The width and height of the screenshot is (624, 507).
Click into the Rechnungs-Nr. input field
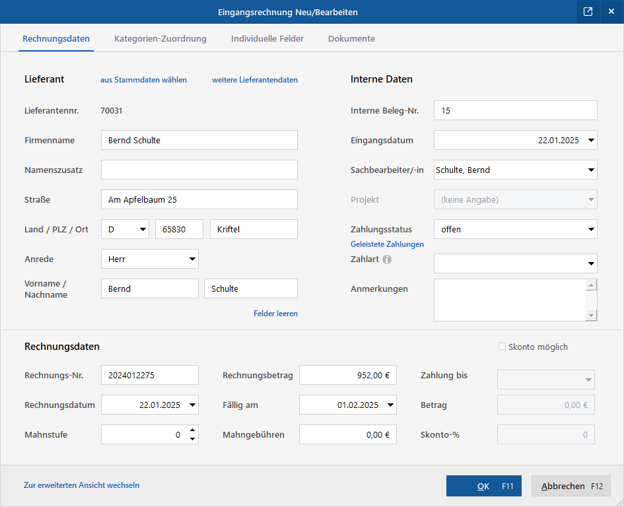[150, 376]
